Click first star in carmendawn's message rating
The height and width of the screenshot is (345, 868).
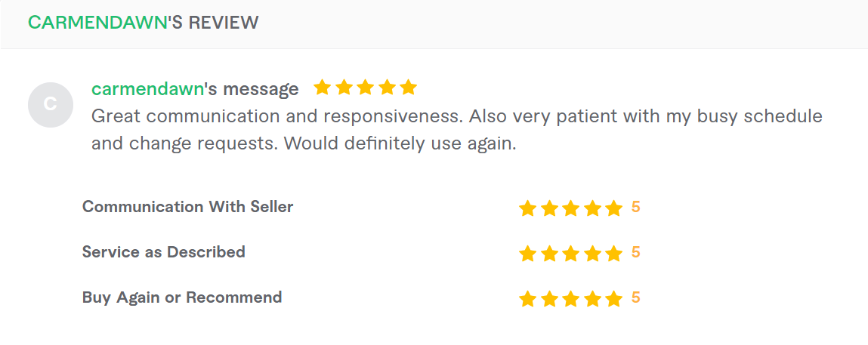coord(322,88)
